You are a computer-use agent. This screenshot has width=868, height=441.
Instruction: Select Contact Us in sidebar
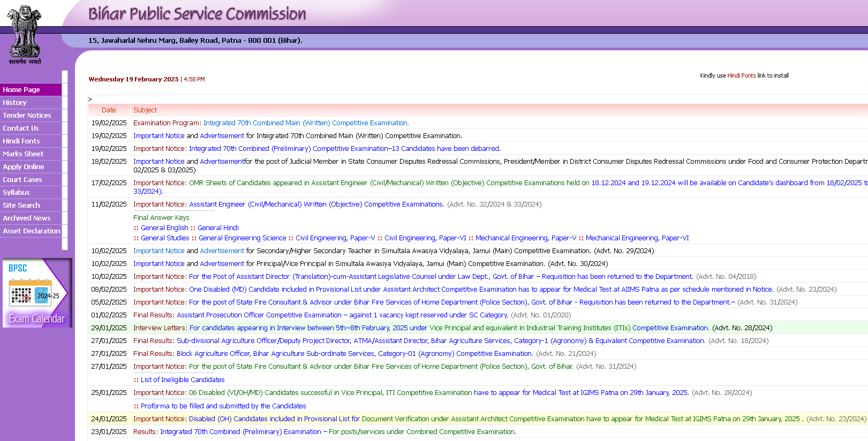point(21,128)
